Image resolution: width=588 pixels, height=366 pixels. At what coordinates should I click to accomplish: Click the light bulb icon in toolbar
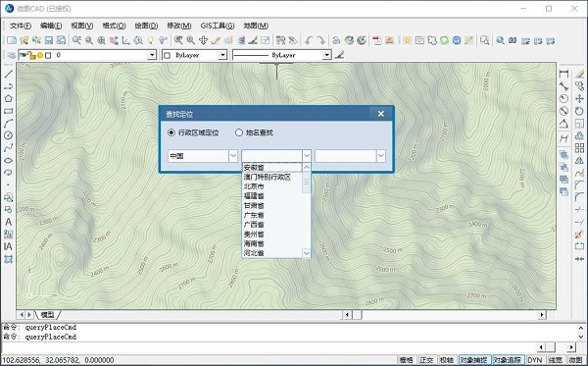[150, 40]
